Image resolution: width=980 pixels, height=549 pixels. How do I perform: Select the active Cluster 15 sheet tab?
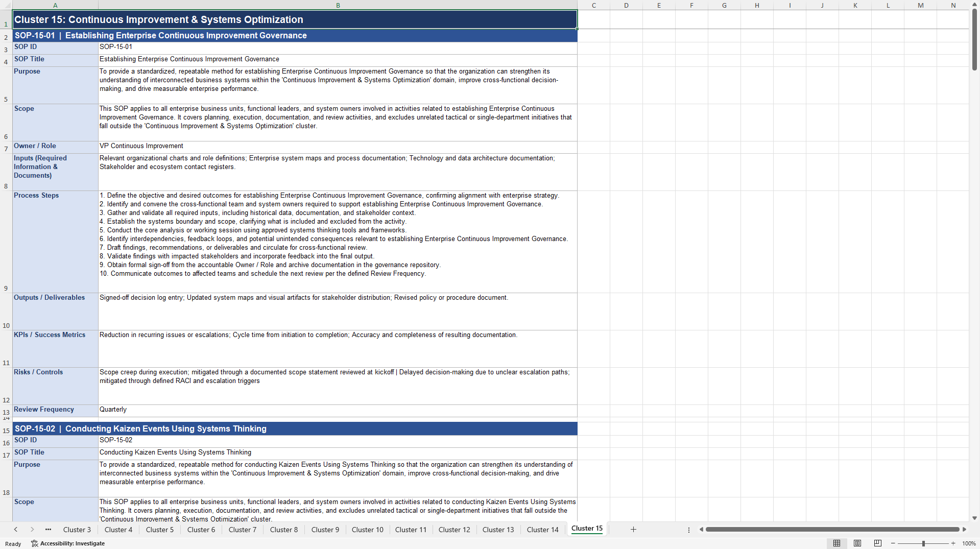click(587, 529)
